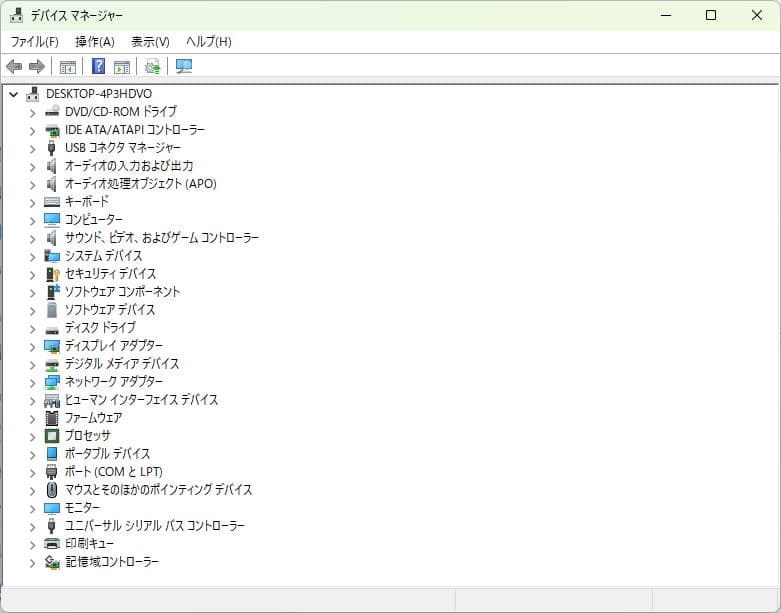Screen dimensions: 781x613
Task: Select the コンピューター monitor icon
Action: (x=52, y=220)
